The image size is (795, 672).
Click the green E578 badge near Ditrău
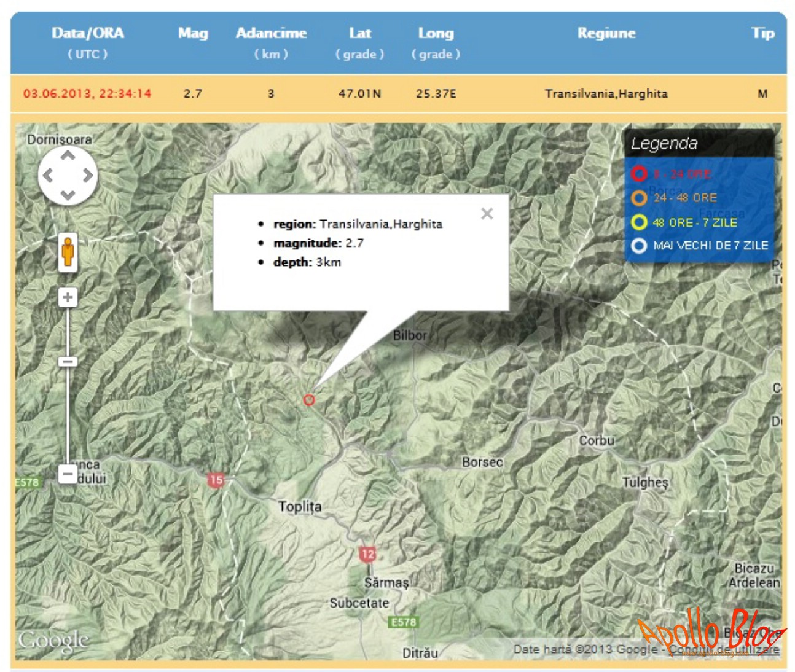coord(404,622)
